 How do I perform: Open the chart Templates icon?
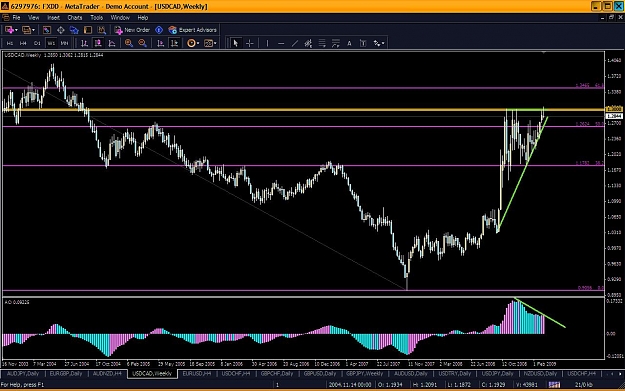(x=208, y=43)
